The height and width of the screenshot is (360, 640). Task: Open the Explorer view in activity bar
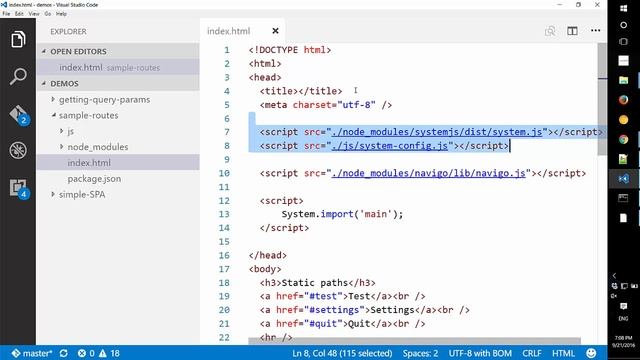click(x=18, y=40)
